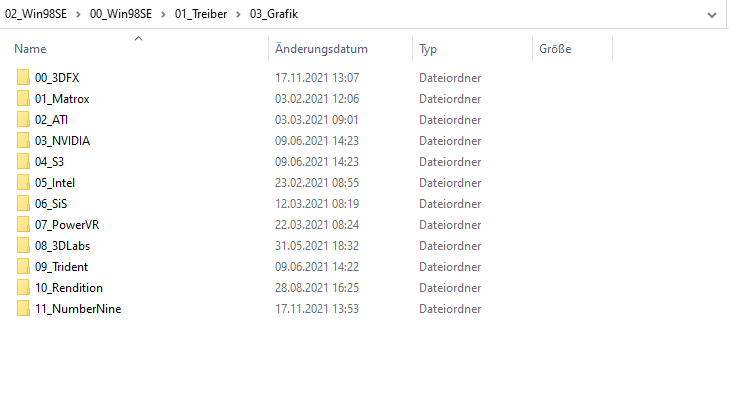
Task: Click date 22.03.2021 08:24
Action: click(317, 224)
